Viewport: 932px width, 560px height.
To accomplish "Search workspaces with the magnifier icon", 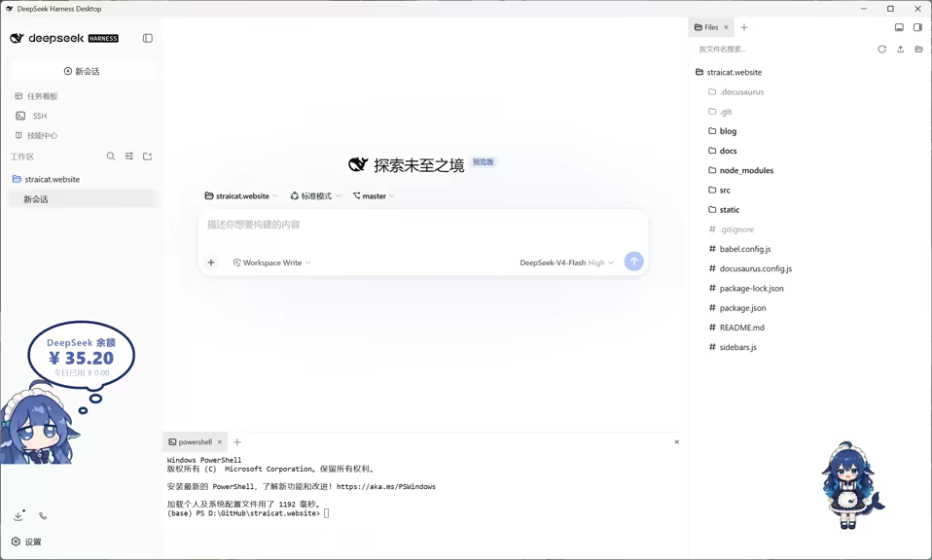I will coord(111,157).
